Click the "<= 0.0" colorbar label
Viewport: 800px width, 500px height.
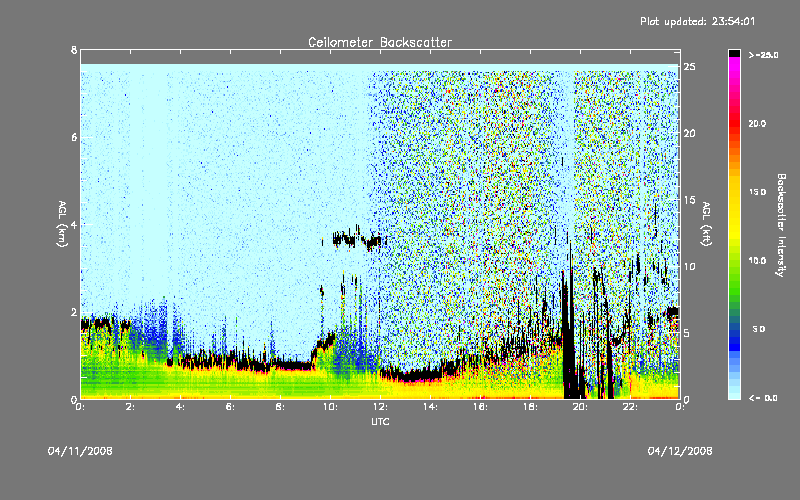(x=763, y=398)
